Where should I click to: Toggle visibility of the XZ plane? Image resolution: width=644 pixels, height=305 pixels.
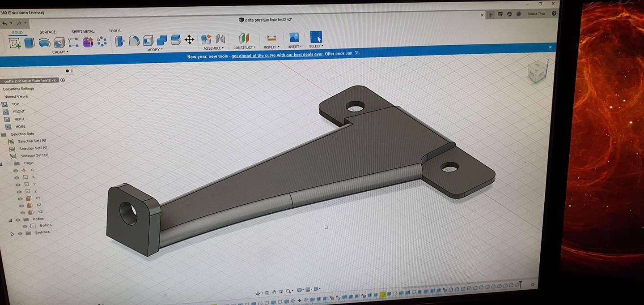(21, 206)
